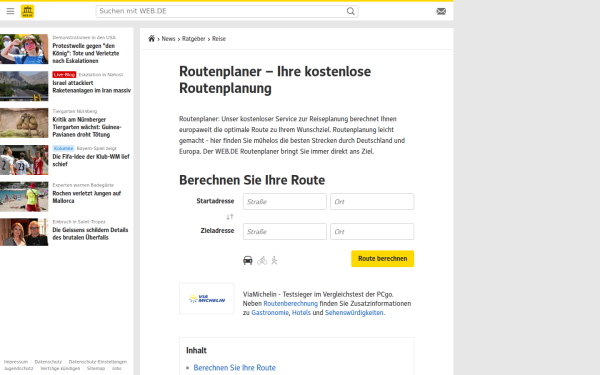Click the search magnifier icon
The image size is (600, 375).
[x=351, y=11]
